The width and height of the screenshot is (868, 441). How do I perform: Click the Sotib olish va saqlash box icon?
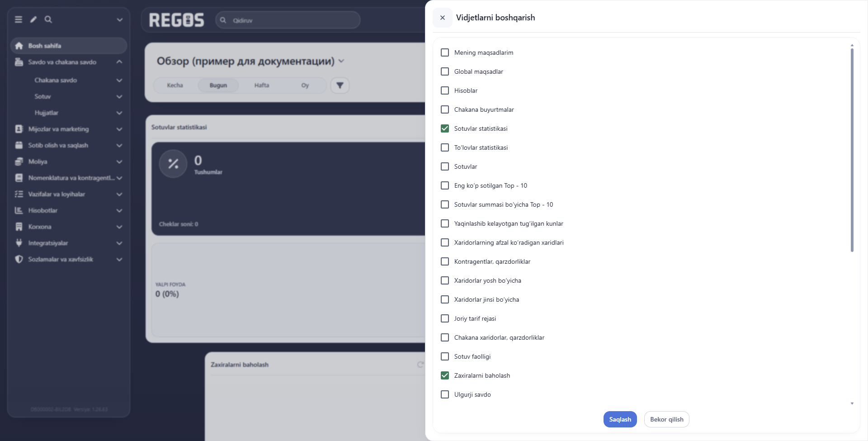tap(19, 145)
